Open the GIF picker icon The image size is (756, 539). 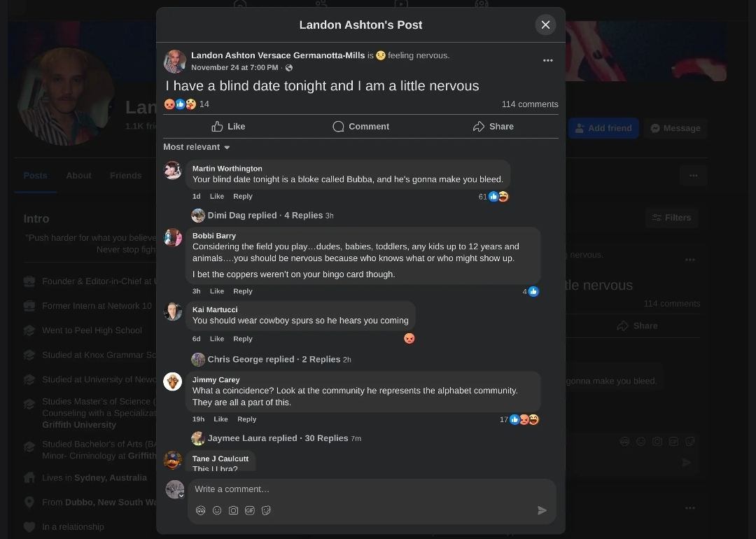click(250, 510)
